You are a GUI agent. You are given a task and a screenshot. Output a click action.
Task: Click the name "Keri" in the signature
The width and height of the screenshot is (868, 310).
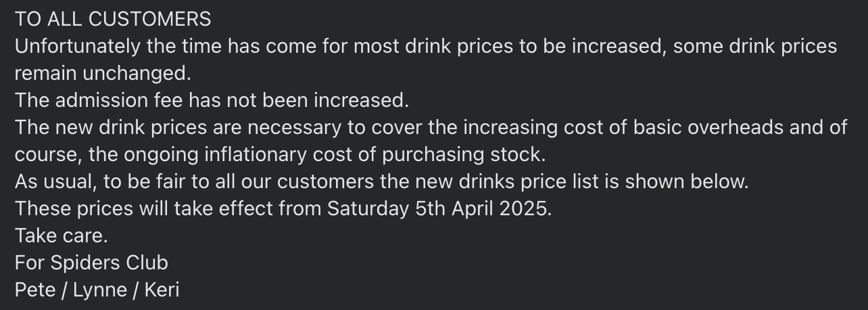click(x=162, y=290)
